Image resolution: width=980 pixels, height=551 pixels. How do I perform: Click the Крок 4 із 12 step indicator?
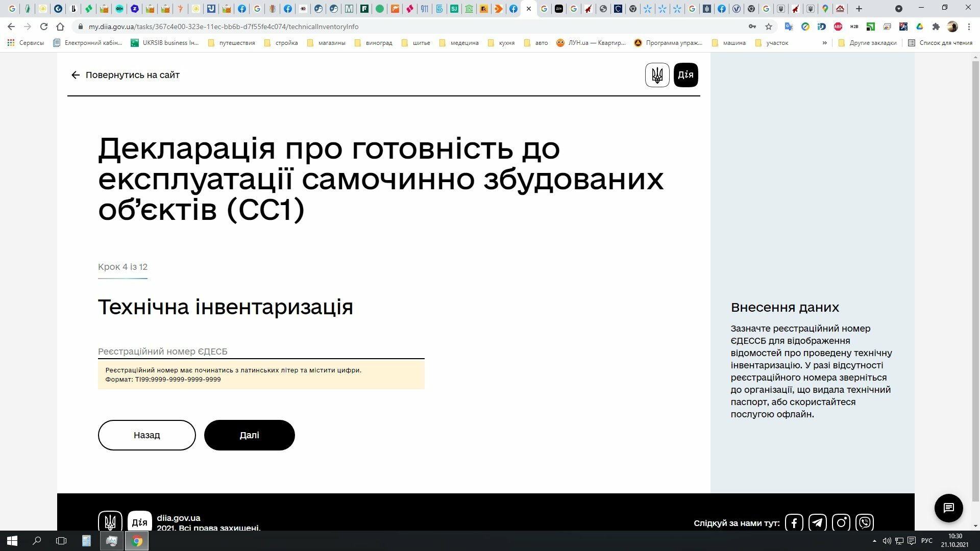pos(122,267)
